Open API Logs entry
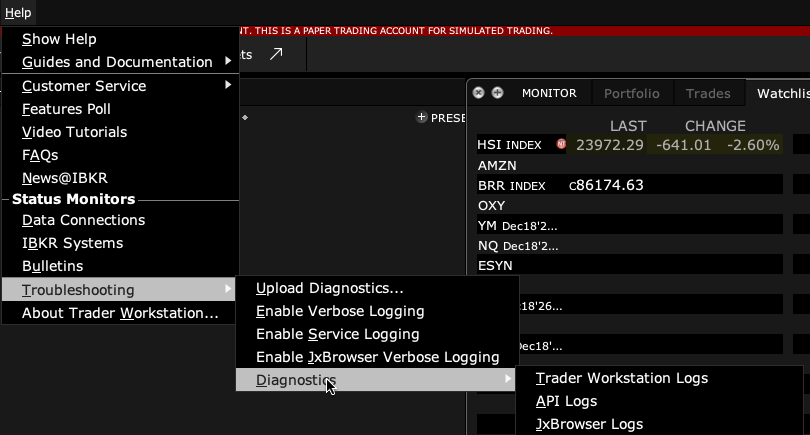Viewport: 810px width, 435px height. click(660, 401)
